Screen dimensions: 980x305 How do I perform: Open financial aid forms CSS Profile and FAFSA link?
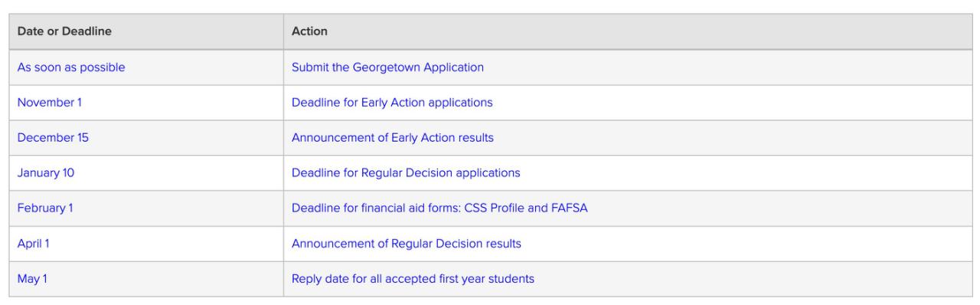[x=439, y=208]
